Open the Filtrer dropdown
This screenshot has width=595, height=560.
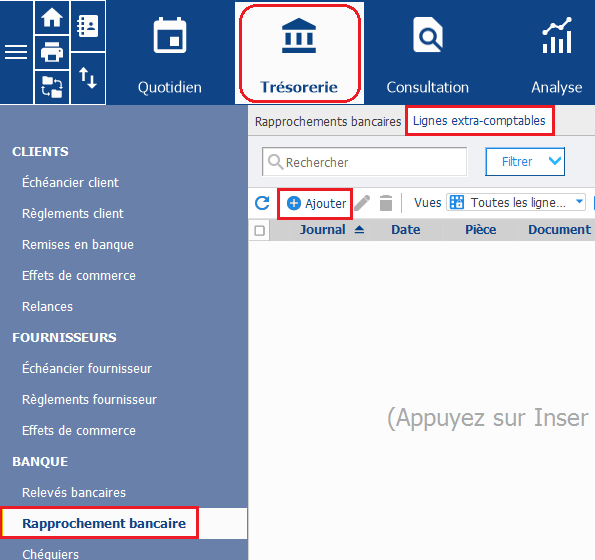[525, 162]
